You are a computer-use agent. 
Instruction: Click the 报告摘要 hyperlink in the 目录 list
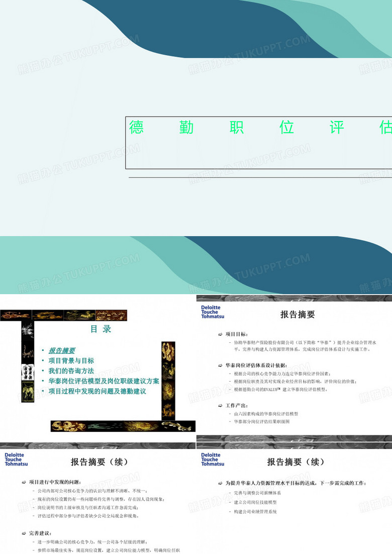[x=62, y=350]
